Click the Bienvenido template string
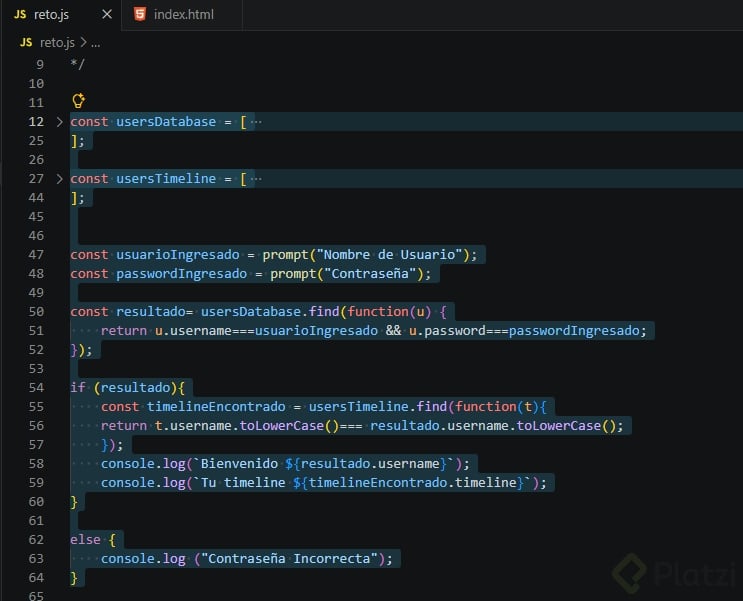 (x=324, y=464)
